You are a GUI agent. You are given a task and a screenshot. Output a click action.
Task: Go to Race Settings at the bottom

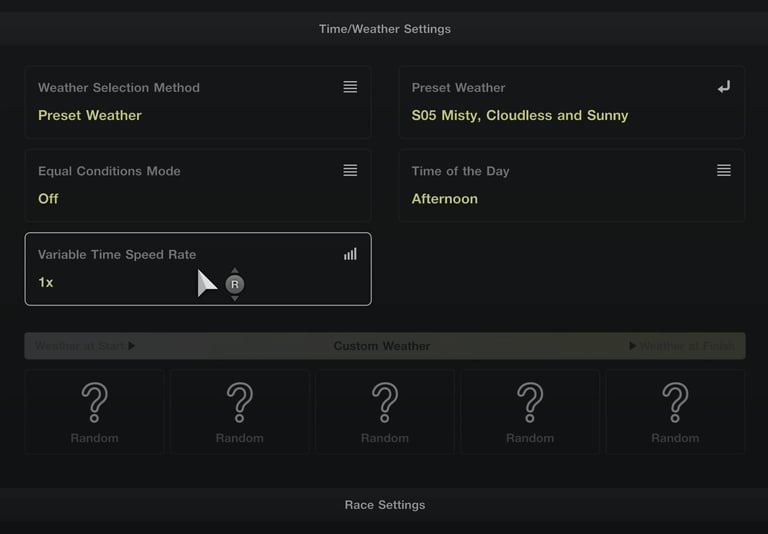[384, 505]
